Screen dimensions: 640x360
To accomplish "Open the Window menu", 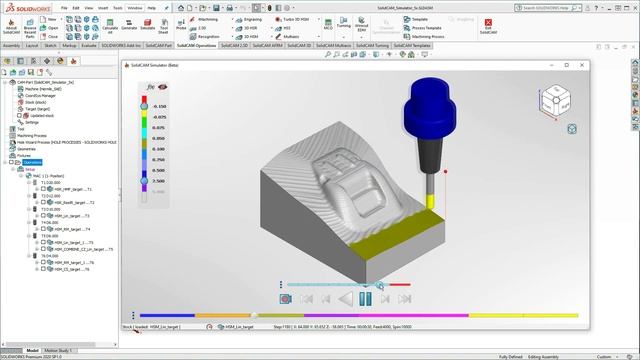I will pos(135,8).
